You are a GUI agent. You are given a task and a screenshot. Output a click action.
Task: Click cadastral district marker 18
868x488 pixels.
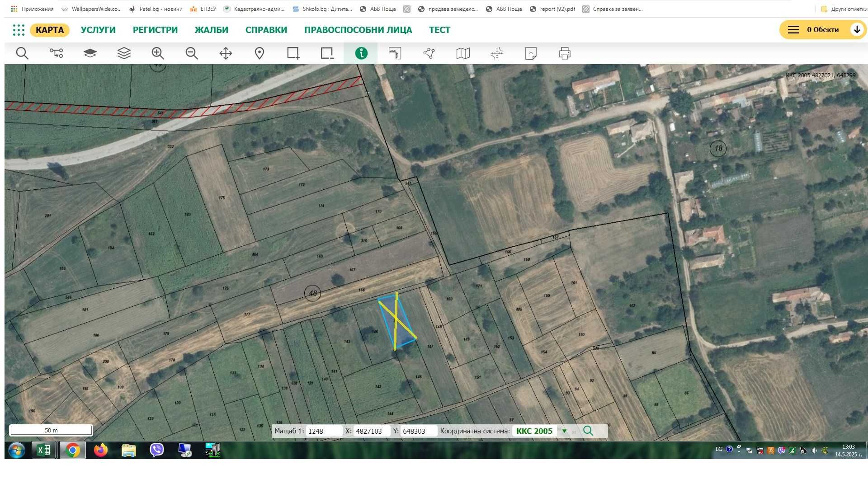click(718, 148)
